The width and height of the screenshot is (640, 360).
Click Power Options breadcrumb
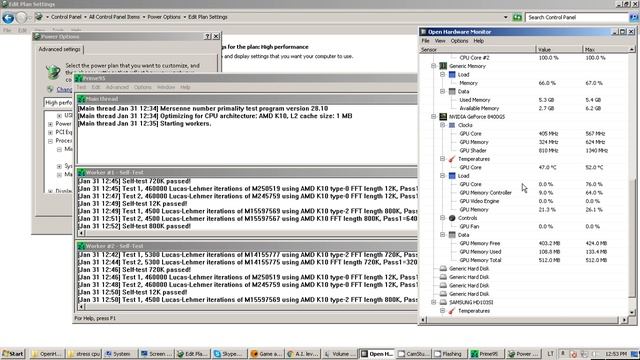tap(164, 17)
